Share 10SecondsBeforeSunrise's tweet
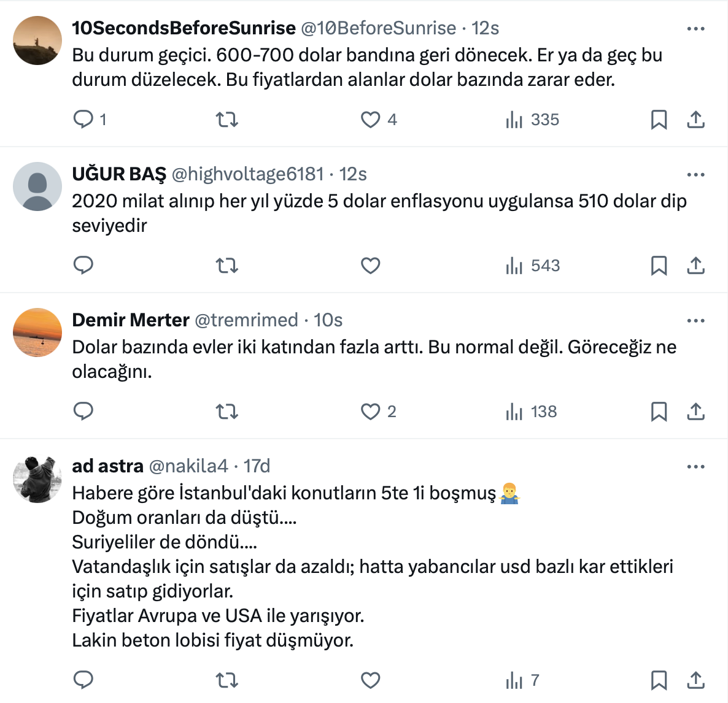Screen dimensions: 728x703 click(x=695, y=119)
